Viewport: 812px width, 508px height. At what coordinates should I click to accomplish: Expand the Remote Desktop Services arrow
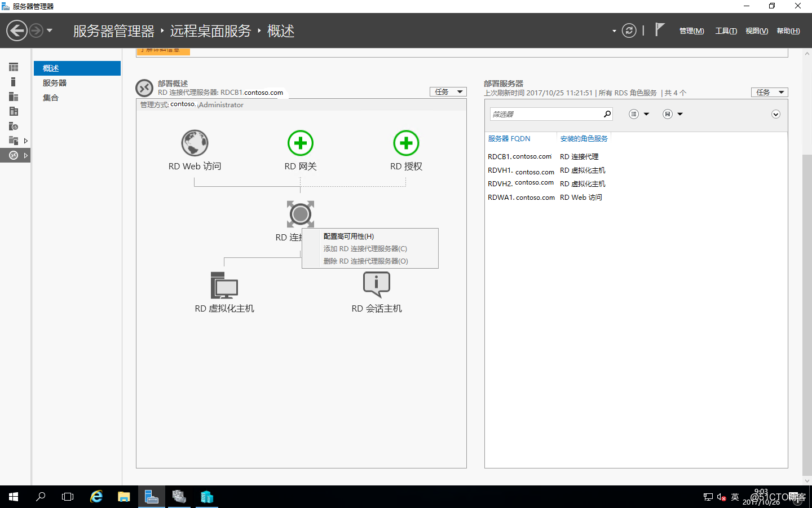click(26, 155)
